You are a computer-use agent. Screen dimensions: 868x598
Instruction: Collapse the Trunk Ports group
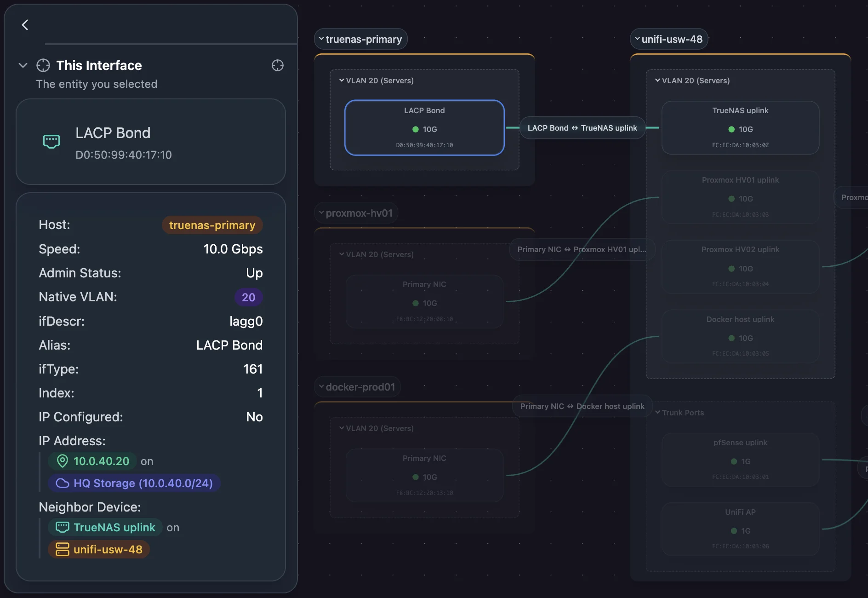pos(657,413)
